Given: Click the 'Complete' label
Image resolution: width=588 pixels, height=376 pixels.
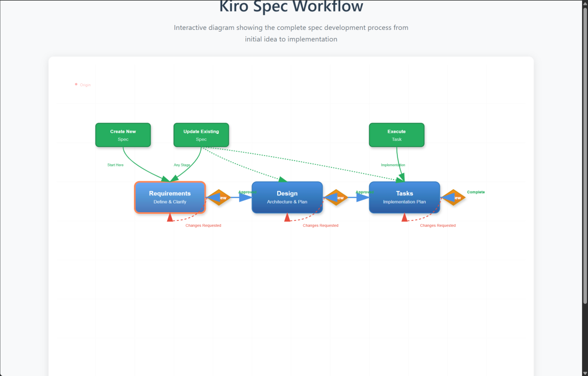Looking at the screenshot, I should [476, 192].
